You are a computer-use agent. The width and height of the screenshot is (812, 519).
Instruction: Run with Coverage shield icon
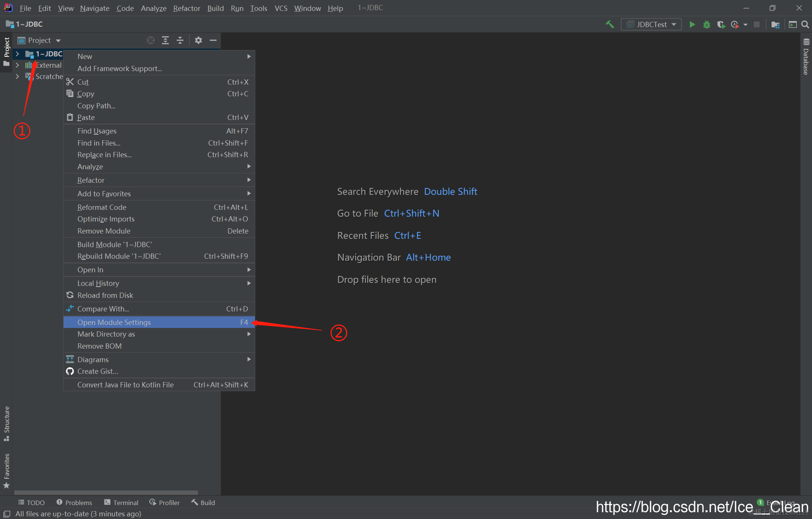(720, 24)
